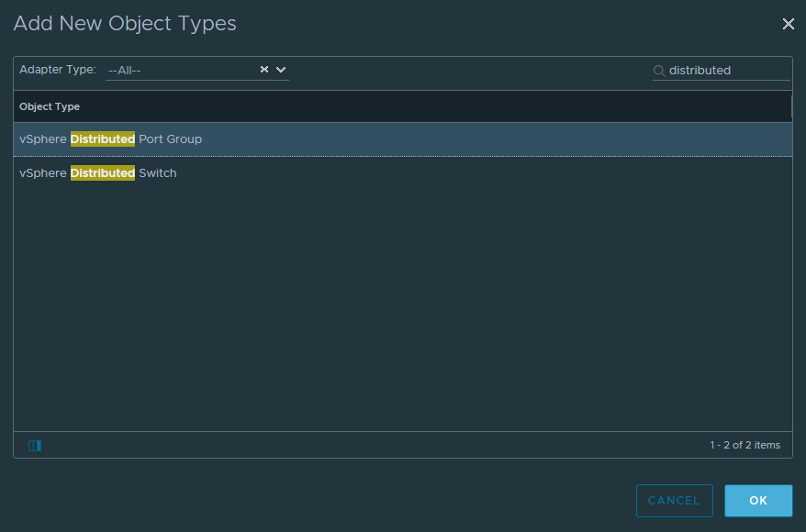Screen dimensions: 806x532
Task: Close the Add New Object Types dialog
Action: (x=788, y=24)
